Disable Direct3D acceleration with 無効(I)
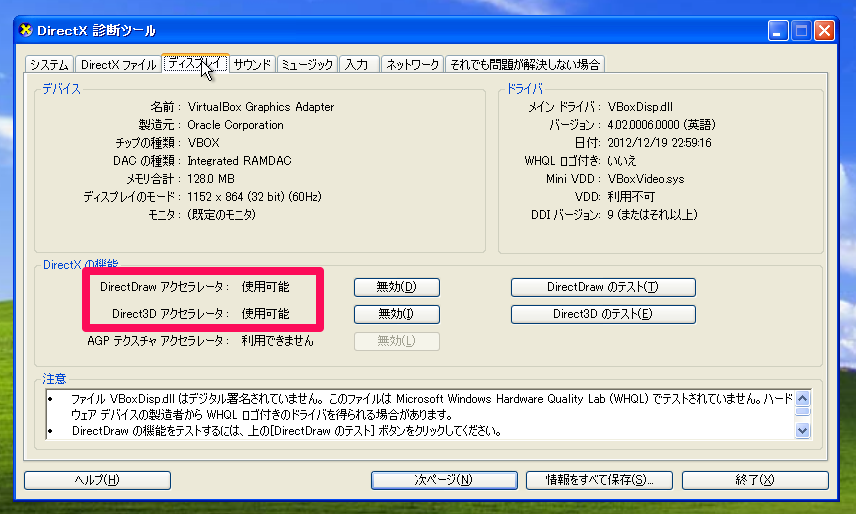 (x=396, y=314)
